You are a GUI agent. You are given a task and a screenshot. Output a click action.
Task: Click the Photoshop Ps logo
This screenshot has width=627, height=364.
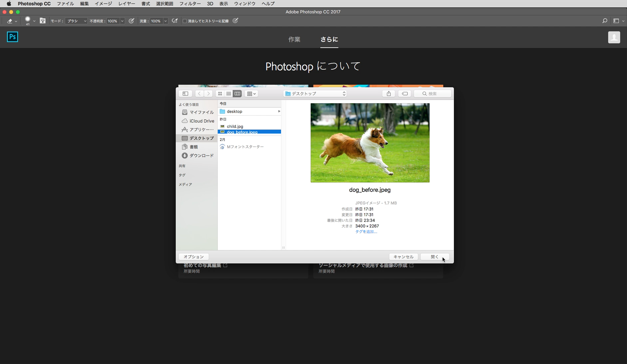(x=13, y=37)
